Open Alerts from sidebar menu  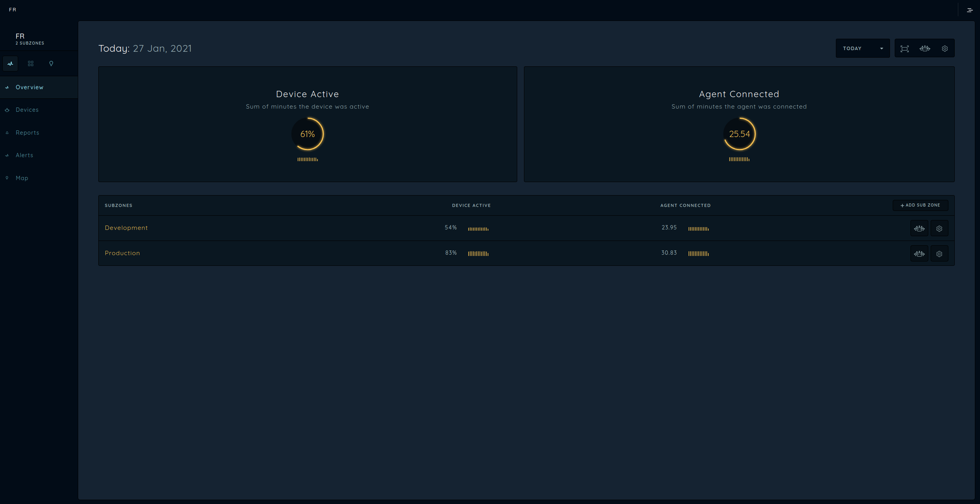click(x=24, y=155)
